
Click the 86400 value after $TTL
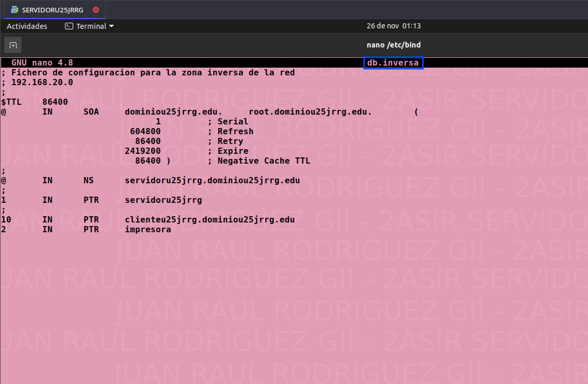pyautogui.click(x=55, y=102)
